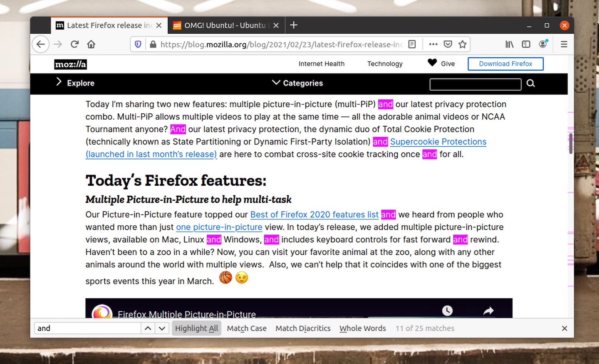View site security lock information
This screenshot has width=599, height=364.
click(153, 44)
